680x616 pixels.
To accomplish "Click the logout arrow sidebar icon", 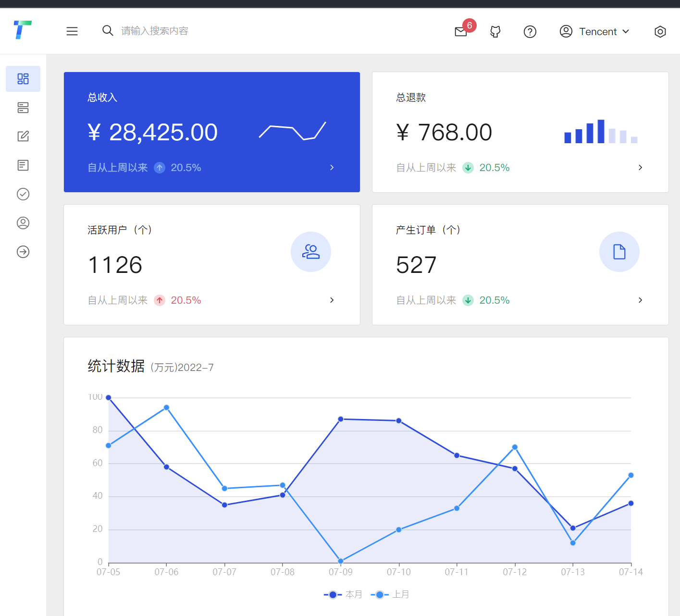I will [23, 251].
